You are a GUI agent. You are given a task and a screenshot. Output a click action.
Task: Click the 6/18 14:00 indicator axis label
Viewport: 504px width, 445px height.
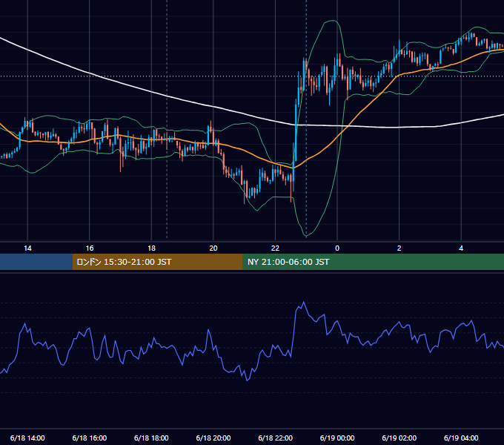point(27,438)
